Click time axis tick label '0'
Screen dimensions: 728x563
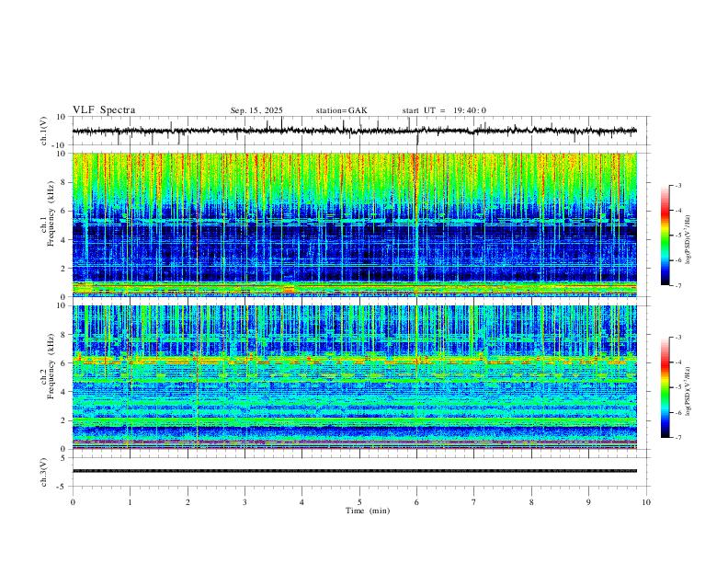coord(73,502)
